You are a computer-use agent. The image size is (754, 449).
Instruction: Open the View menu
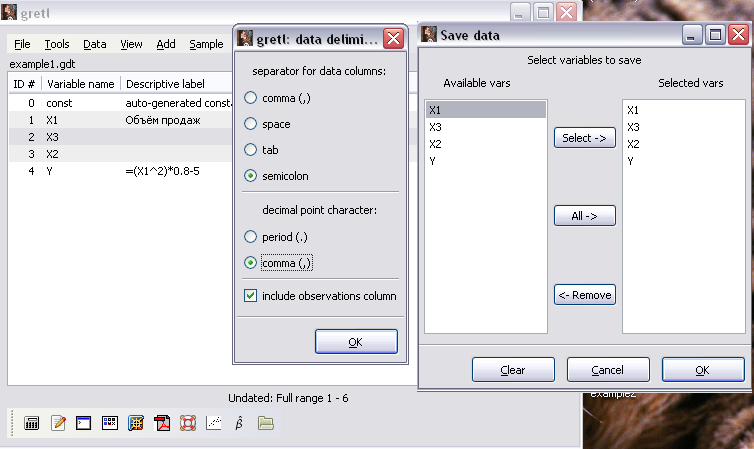click(x=131, y=44)
